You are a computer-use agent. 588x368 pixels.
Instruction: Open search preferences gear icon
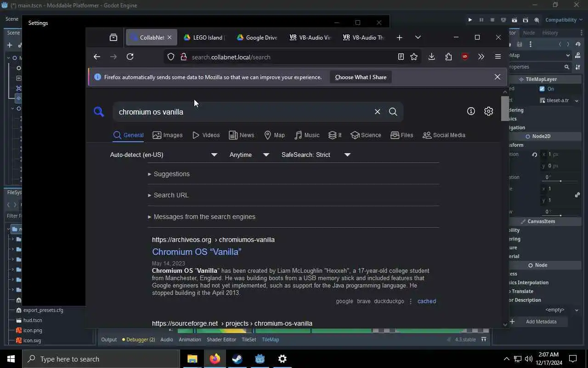tap(488, 111)
